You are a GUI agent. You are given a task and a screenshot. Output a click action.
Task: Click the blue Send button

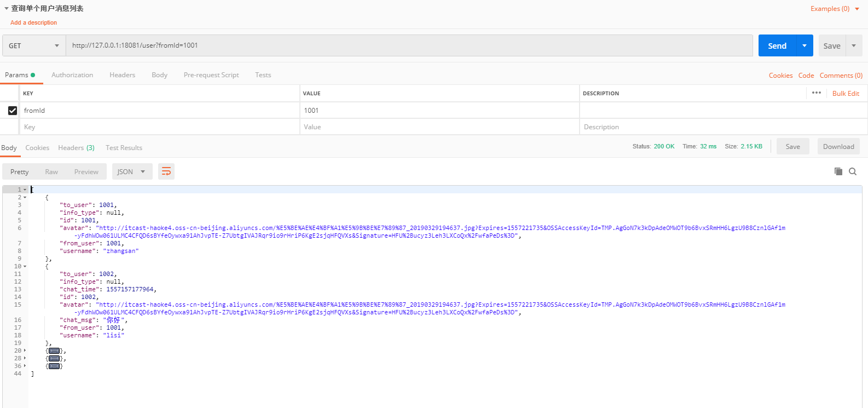click(777, 45)
